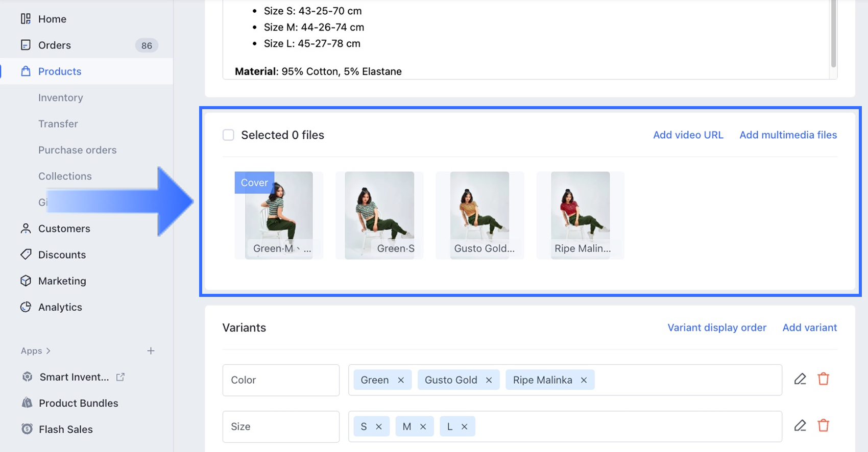This screenshot has width=868, height=452.
Task: Remove the Green color tag
Action: coord(401,380)
